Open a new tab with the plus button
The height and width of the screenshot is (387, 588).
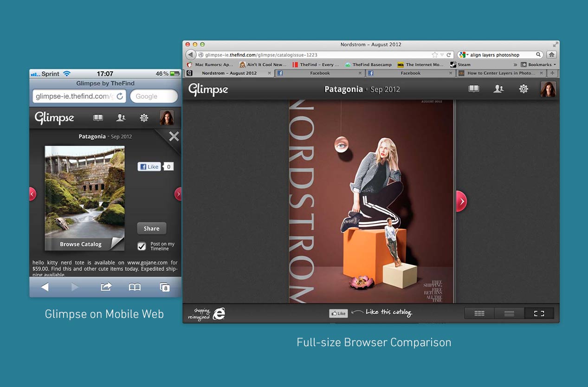552,73
